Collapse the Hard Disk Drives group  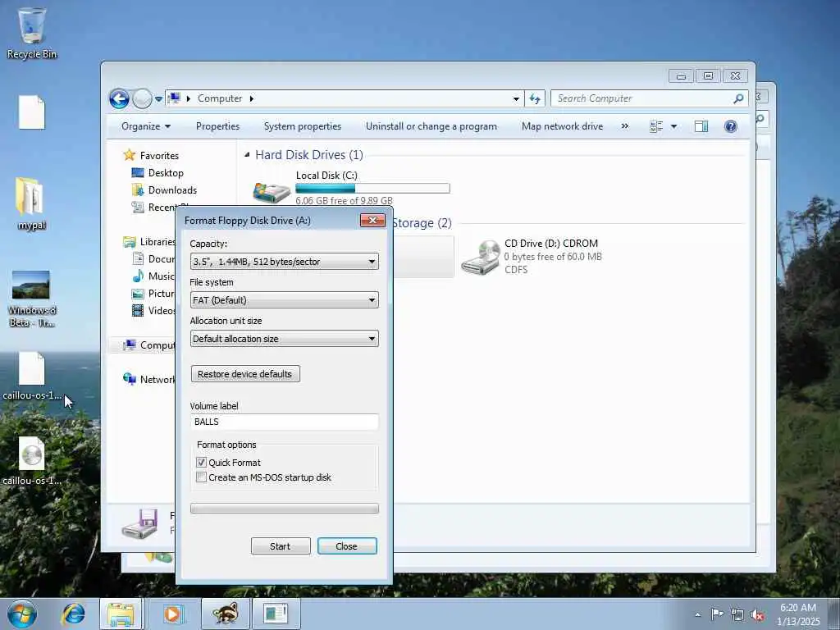(247, 155)
